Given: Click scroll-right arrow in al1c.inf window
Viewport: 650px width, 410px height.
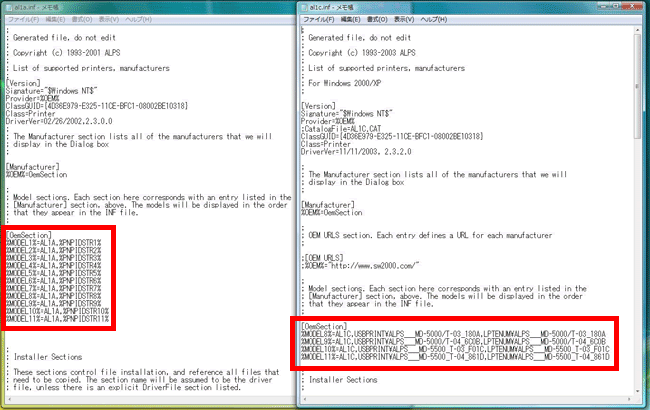Looking at the screenshot, I should click(629, 399).
